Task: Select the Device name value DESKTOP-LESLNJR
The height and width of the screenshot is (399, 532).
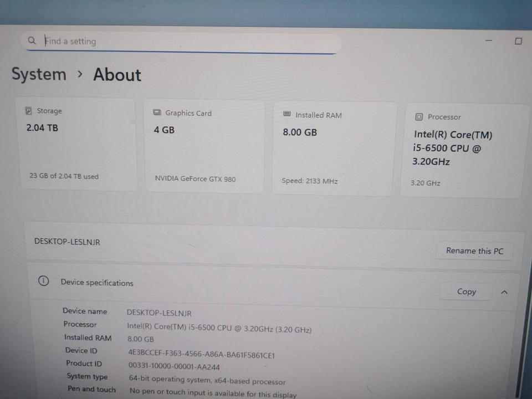Action: 159,313
